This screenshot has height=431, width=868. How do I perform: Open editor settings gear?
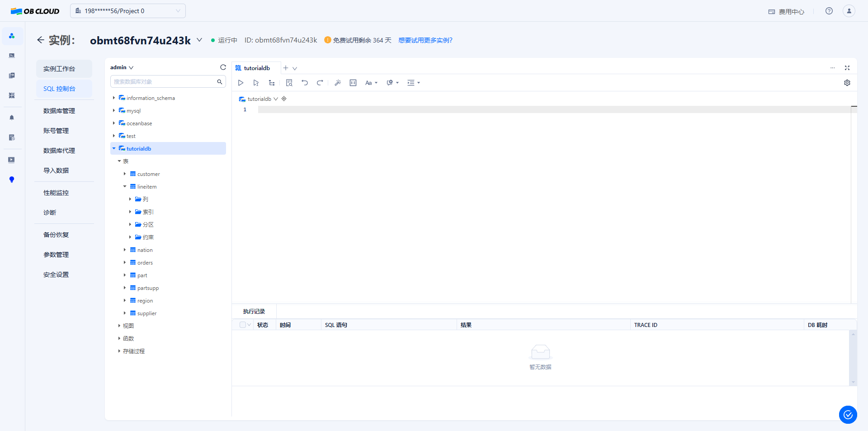(x=847, y=83)
